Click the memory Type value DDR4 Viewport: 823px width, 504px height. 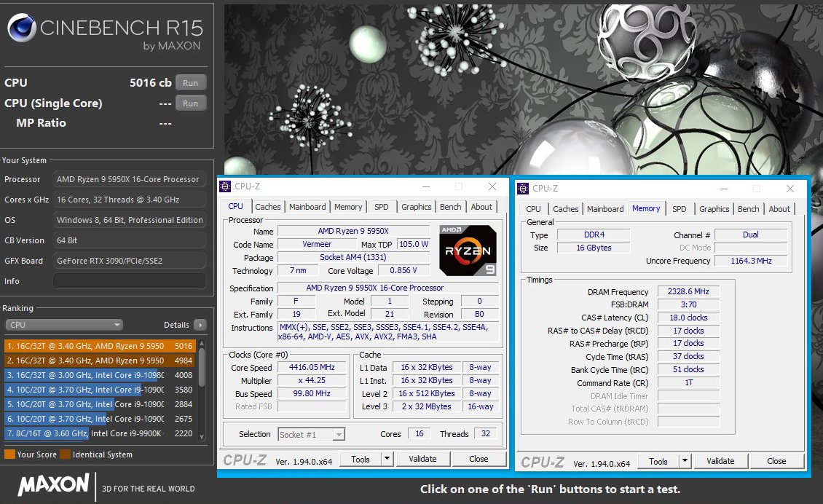point(594,235)
